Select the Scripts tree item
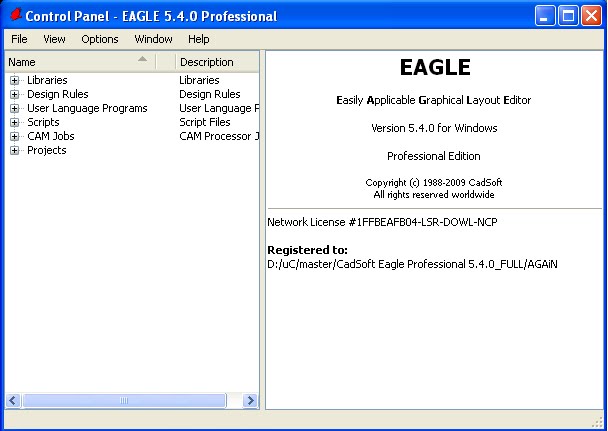The height and width of the screenshot is (431, 608). (43, 122)
